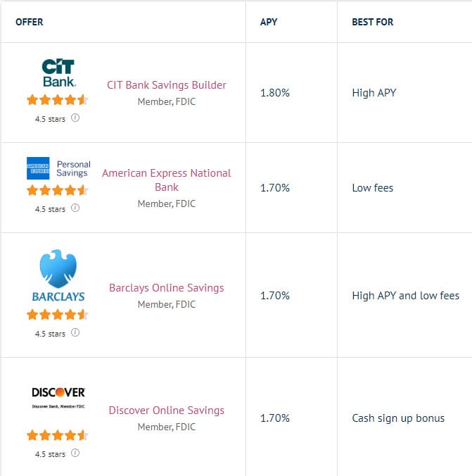Click the CIT Bank 1.80% APY value
Screen dimensions: 472x476
pyautogui.click(x=275, y=93)
